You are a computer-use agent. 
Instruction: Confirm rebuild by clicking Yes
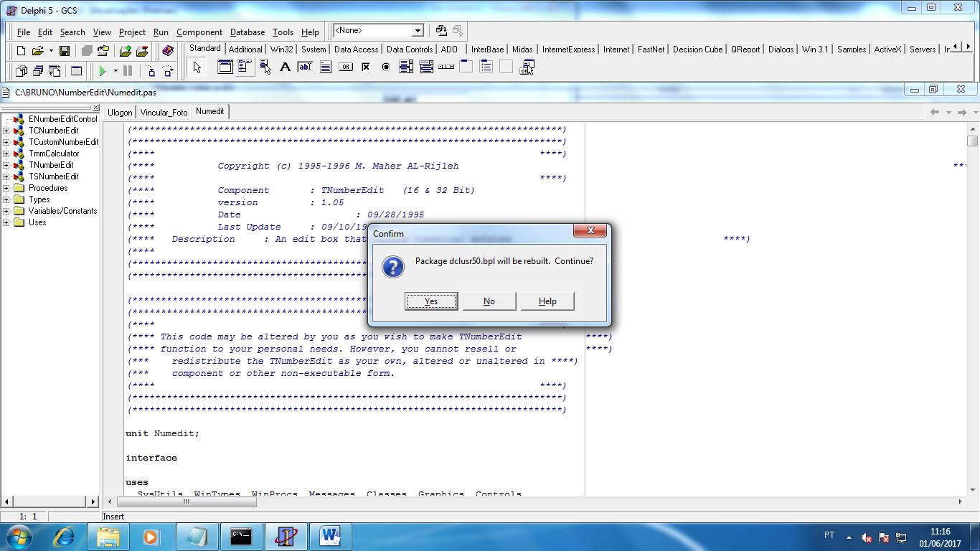pos(431,301)
